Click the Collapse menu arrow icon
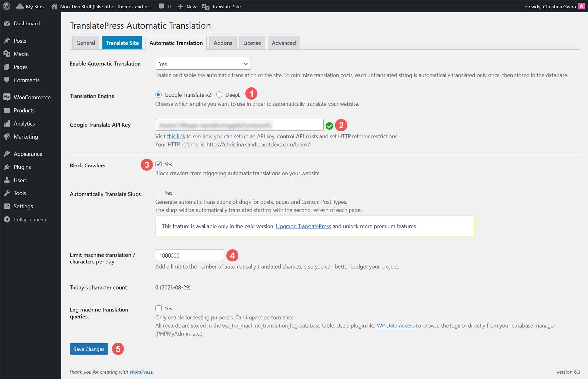588x379 pixels. [x=7, y=219]
